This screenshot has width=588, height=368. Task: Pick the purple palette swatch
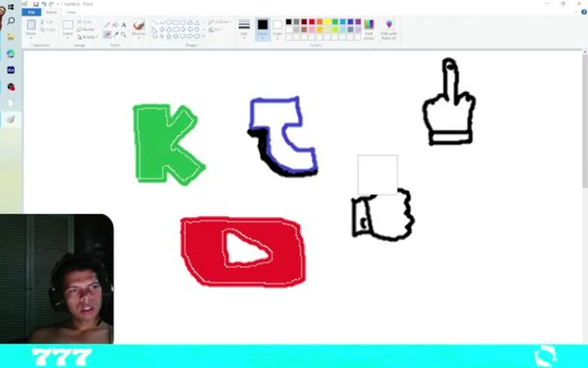click(x=358, y=22)
